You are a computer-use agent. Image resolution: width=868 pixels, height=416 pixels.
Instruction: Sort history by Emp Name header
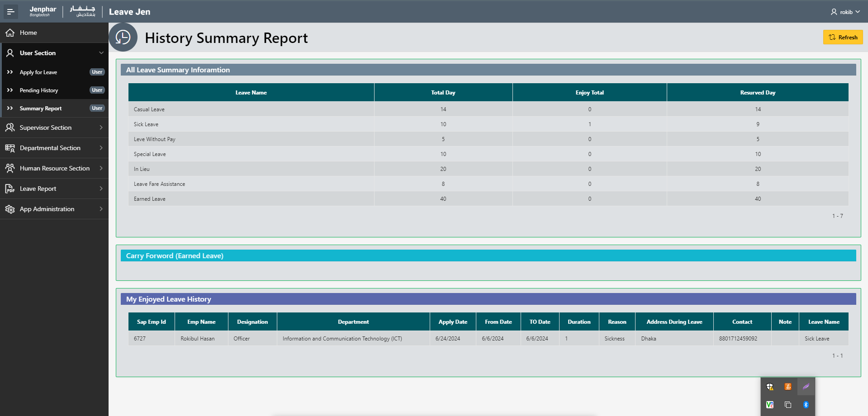click(201, 322)
